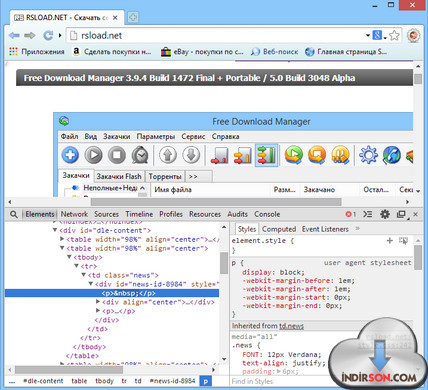
Task: Open the Apps grid icon (Приложения)
Action: click(x=13, y=51)
